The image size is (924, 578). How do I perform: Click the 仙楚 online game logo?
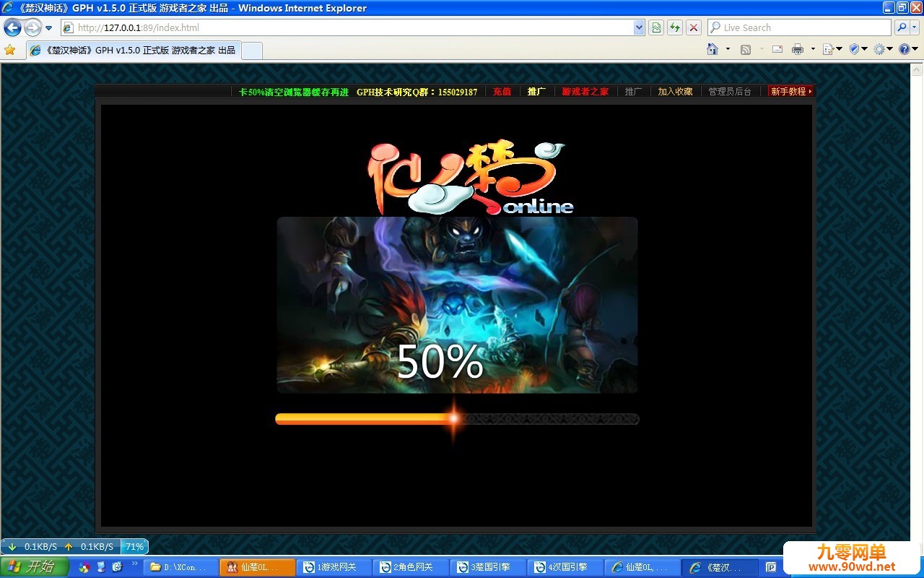point(469,178)
